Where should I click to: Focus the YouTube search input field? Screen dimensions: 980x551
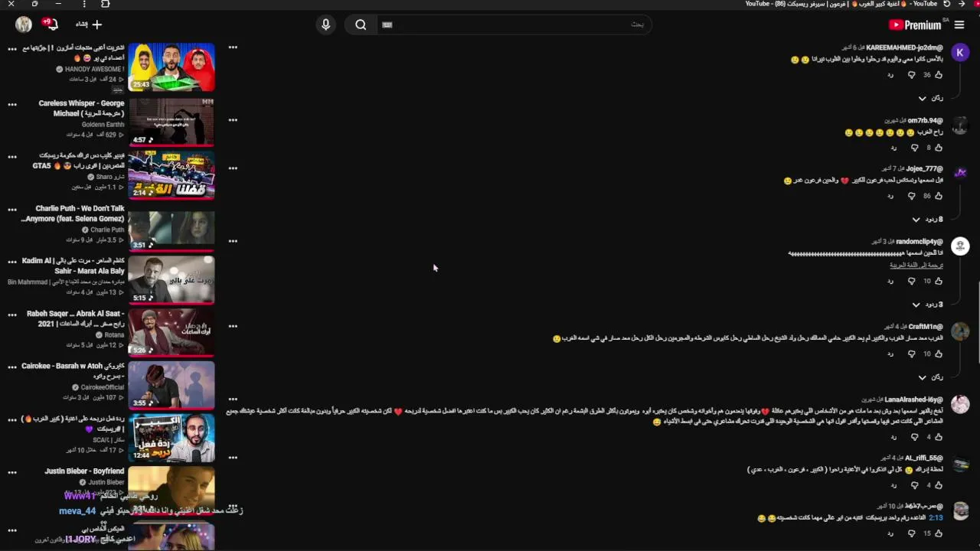tap(513, 25)
